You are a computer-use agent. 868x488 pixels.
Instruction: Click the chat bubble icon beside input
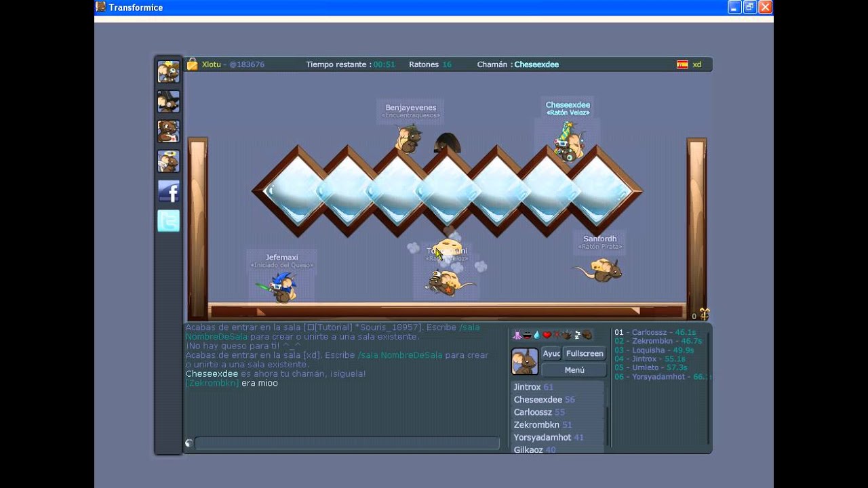coord(189,443)
